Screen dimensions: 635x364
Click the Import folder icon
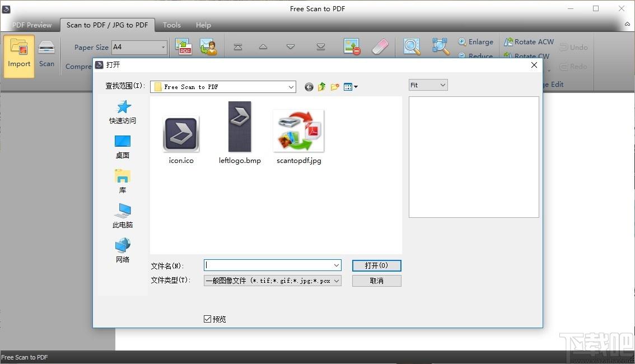pyautogui.click(x=19, y=48)
